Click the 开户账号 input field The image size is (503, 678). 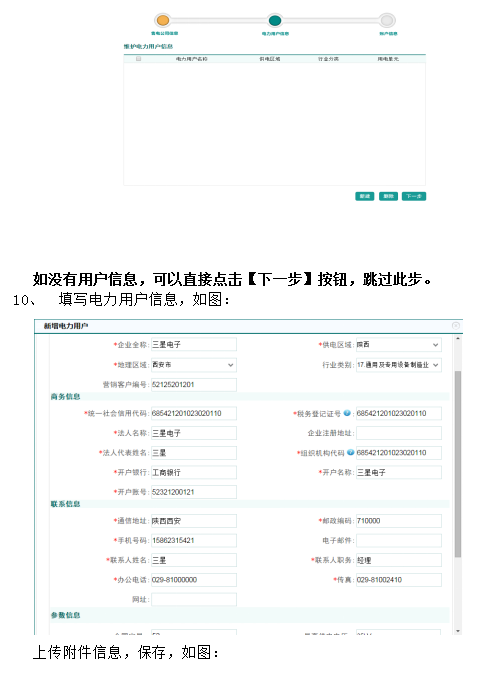click(x=194, y=492)
